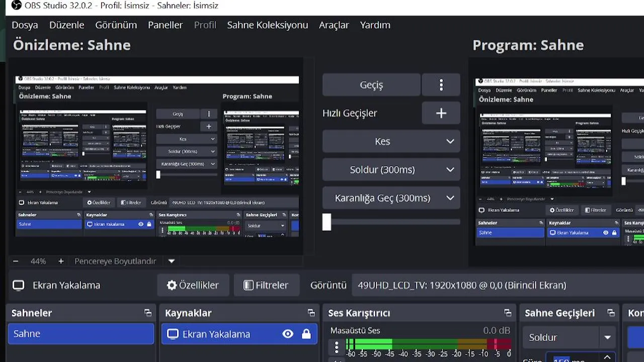Select the Ekran Yakalama source row

(x=239, y=334)
